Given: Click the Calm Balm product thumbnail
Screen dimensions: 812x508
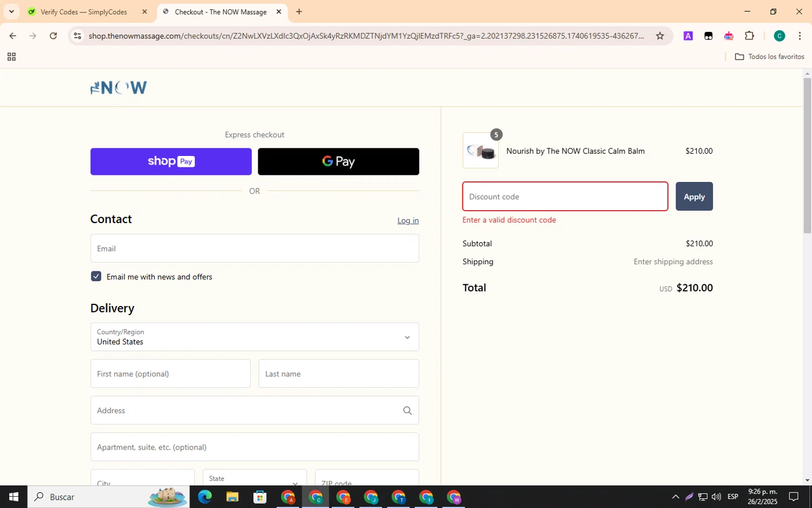Looking at the screenshot, I should (x=481, y=151).
